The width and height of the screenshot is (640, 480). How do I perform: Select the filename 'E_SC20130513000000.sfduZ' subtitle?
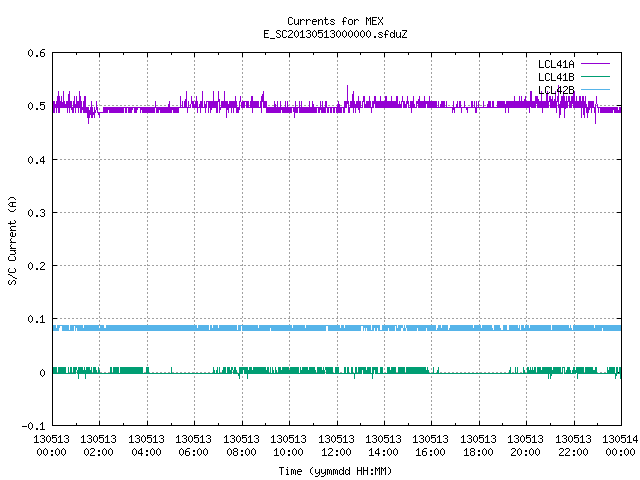tap(335, 34)
